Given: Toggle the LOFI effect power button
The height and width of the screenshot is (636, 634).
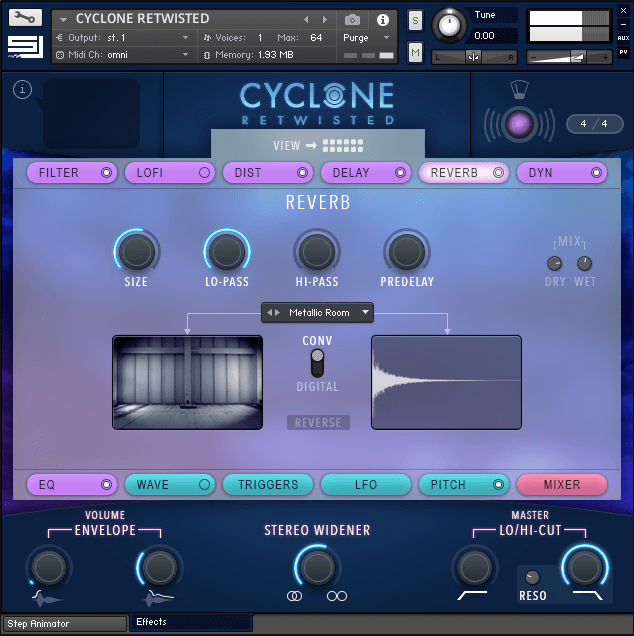Looking at the screenshot, I should coord(204,173).
